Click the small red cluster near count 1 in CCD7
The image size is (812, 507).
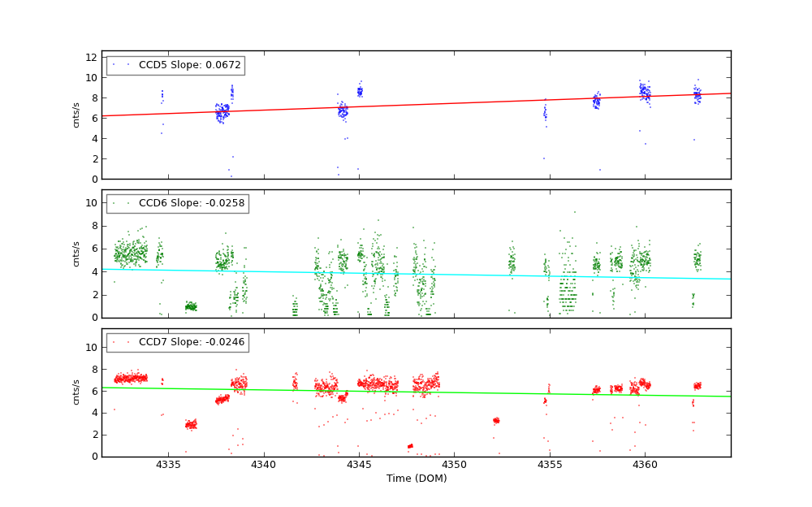(410, 445)
